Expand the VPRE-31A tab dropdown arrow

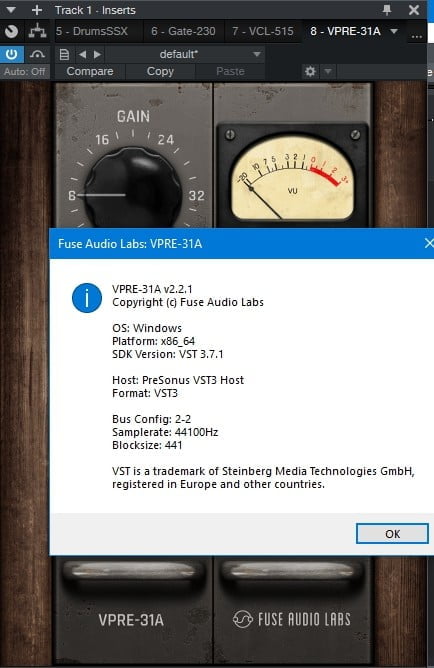point(394,31)
